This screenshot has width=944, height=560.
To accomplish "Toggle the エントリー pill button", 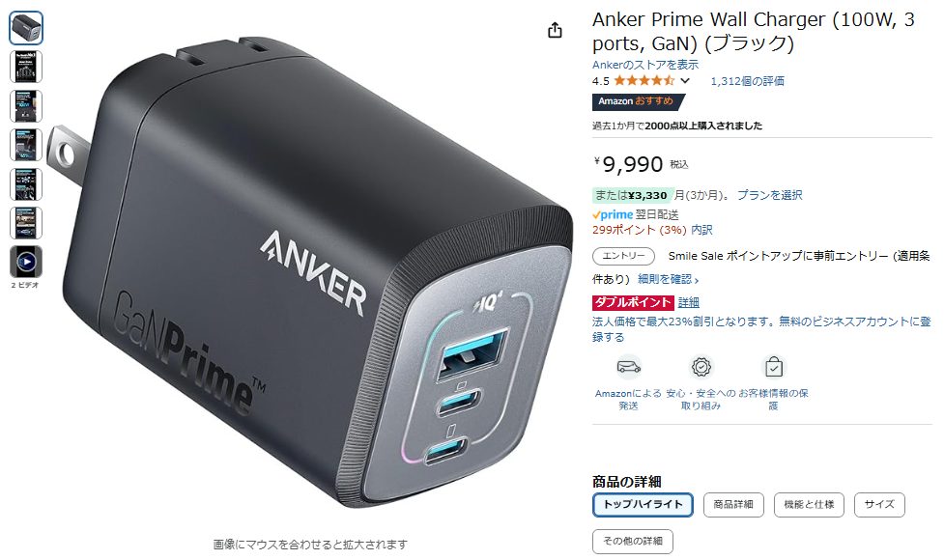I will point(623,256).
